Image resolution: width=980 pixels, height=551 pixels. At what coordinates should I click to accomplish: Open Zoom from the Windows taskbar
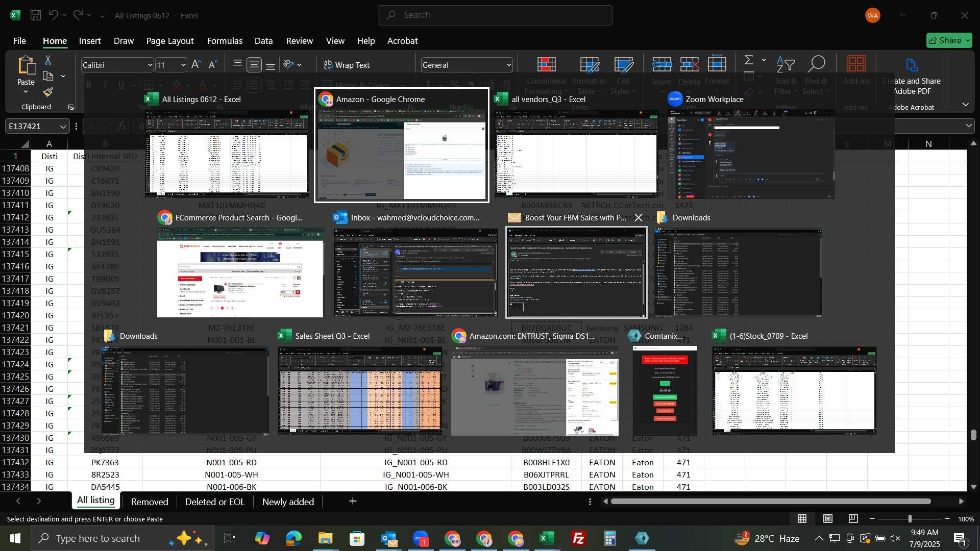421,538
